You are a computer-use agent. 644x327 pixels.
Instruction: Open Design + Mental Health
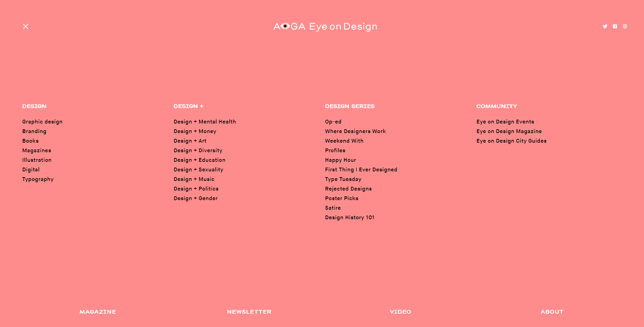[205, 122]
